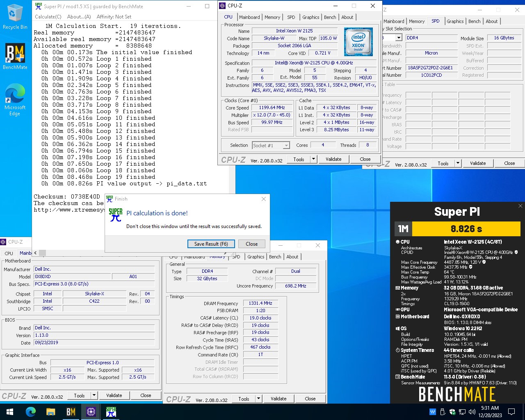Image resolution: width=525 pixels, height=420 pixels.
Task: Select About tab in the Memory CPU-Z window
Action: click(292, 257)
